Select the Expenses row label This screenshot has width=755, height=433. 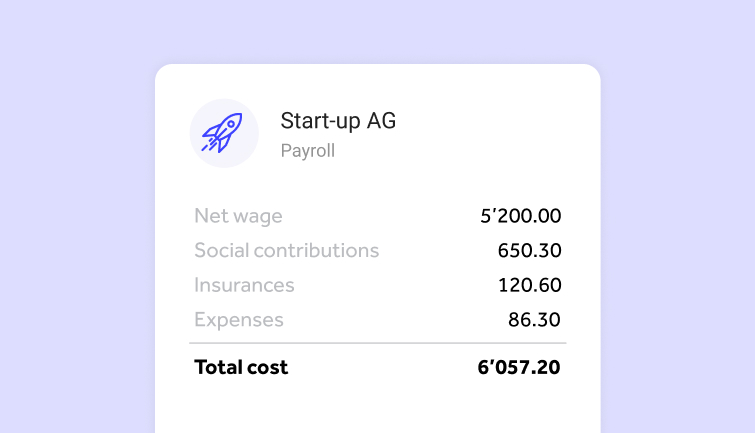[239, 320]
